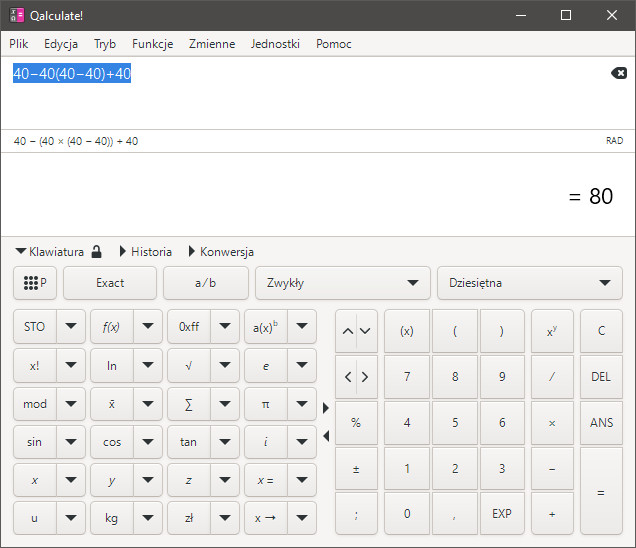
Task: Expand the Historia section
Action: point(145,252)
